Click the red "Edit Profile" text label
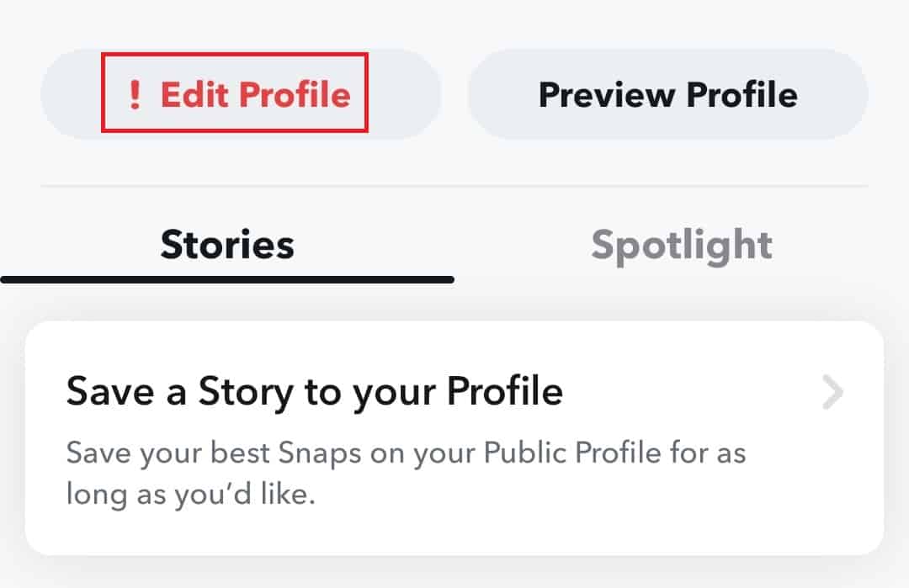This screenshot has width=909, height=588. 255,94
